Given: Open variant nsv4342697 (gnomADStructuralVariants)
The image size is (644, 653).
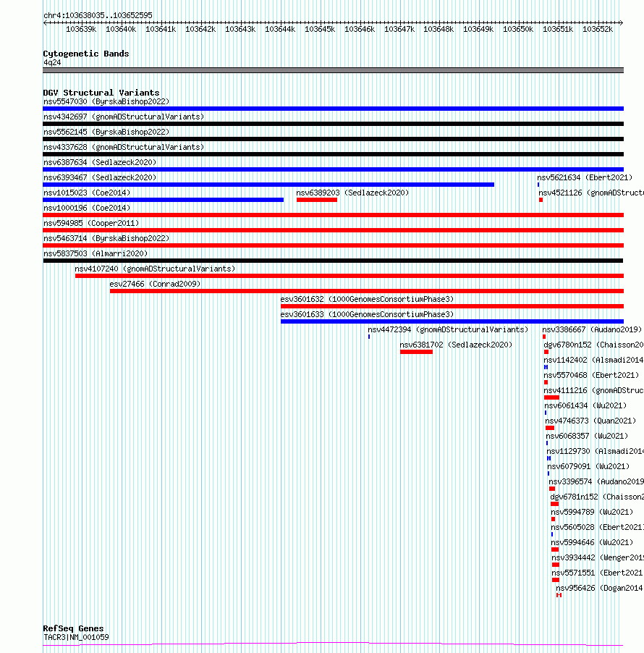Looking at the screenshot, I should (x=124, y=117).
